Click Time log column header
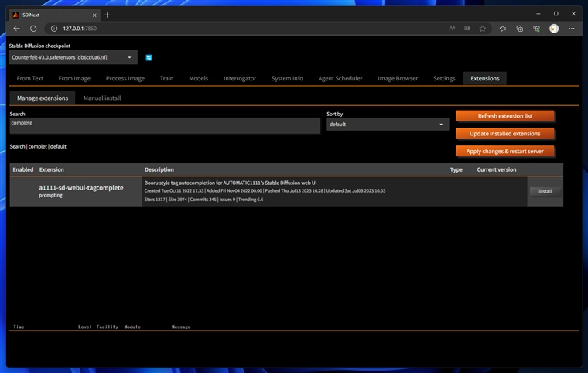The height and width of the screenshot is (373, 588). tap(19, 327)
